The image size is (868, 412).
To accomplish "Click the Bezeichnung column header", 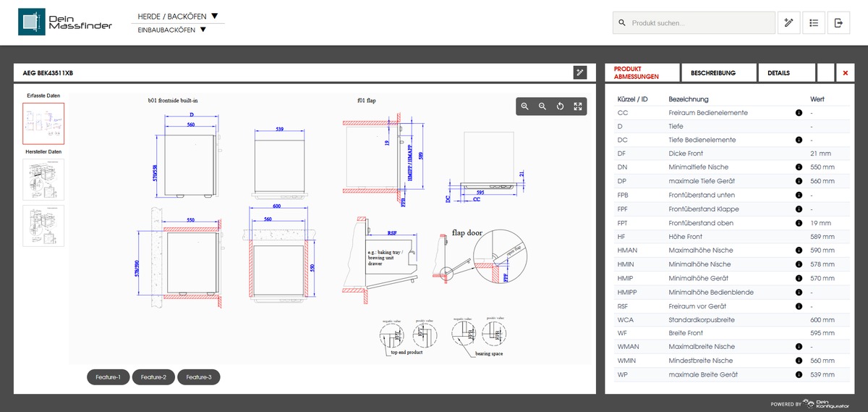I will 689,99.
